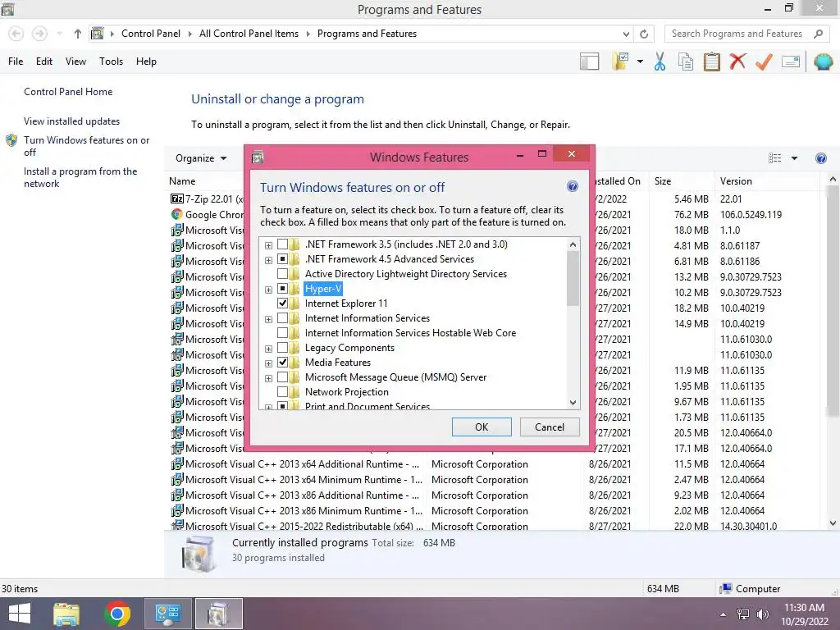Click Control Panel taskbar icon
Viewport: 840px width, 630px height.
tap(167, 614)
